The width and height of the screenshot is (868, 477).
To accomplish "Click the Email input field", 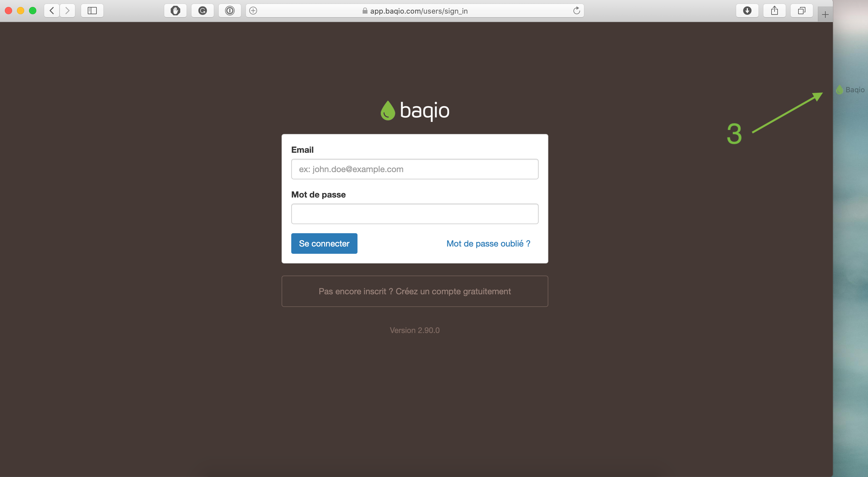I will (x=414, y=169).
